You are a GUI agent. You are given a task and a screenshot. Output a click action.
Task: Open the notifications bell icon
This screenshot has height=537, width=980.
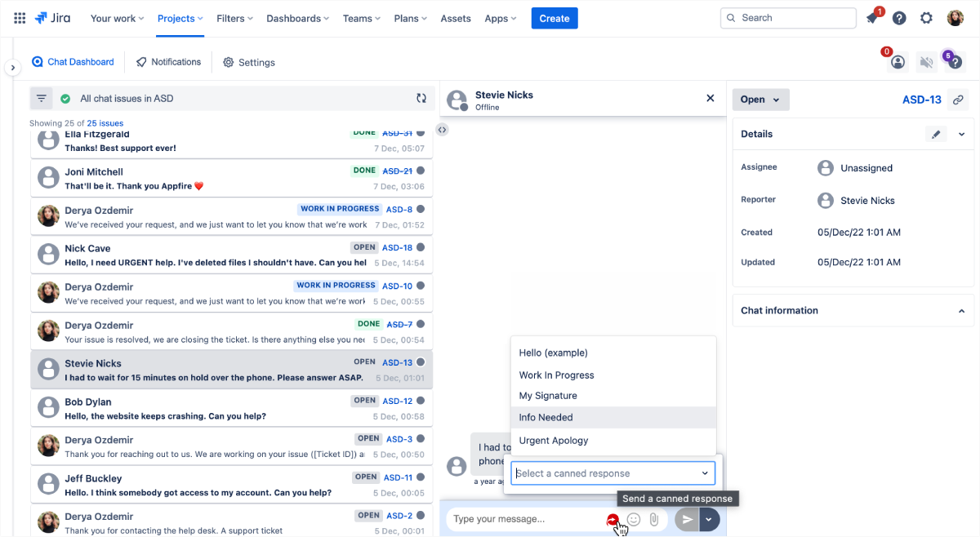click(x=872, y=18)
